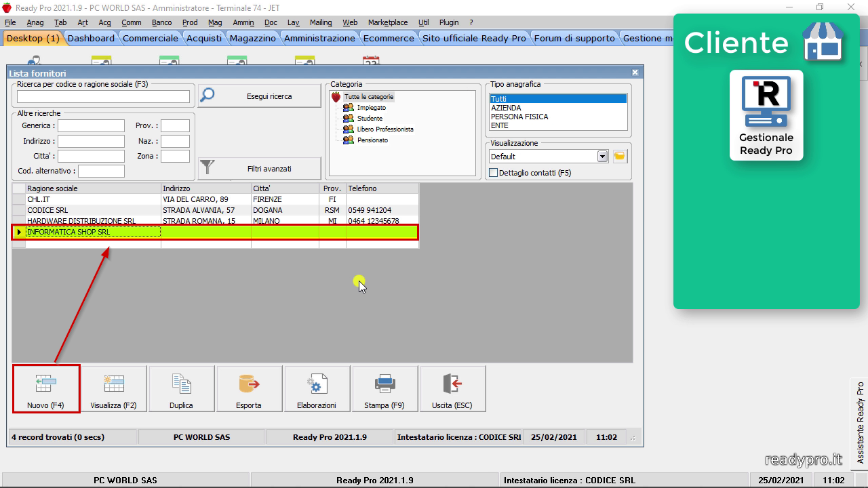The image size is (868, 488).
Task: Choose Tutti in Tipo anagrafica list
Action: 558,99
